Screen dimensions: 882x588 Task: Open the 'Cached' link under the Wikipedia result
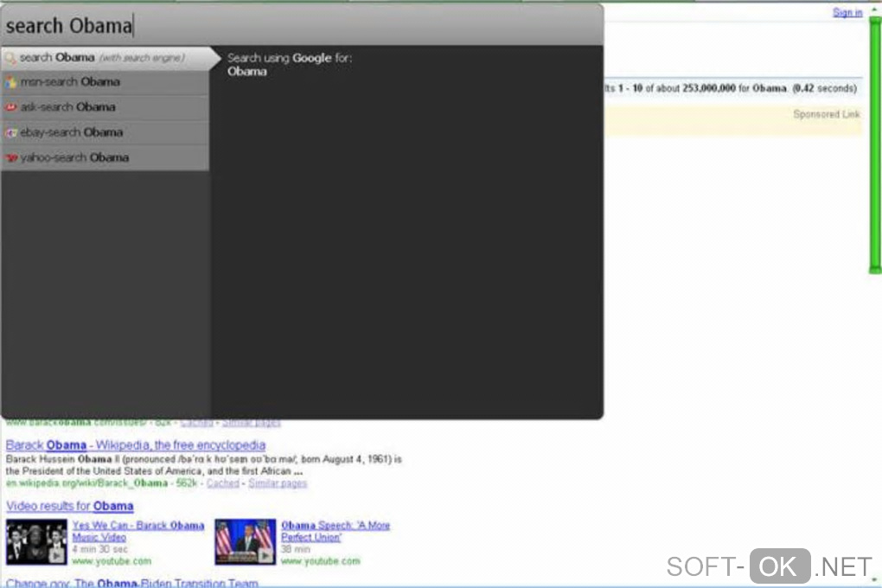[x=223, y=483]
